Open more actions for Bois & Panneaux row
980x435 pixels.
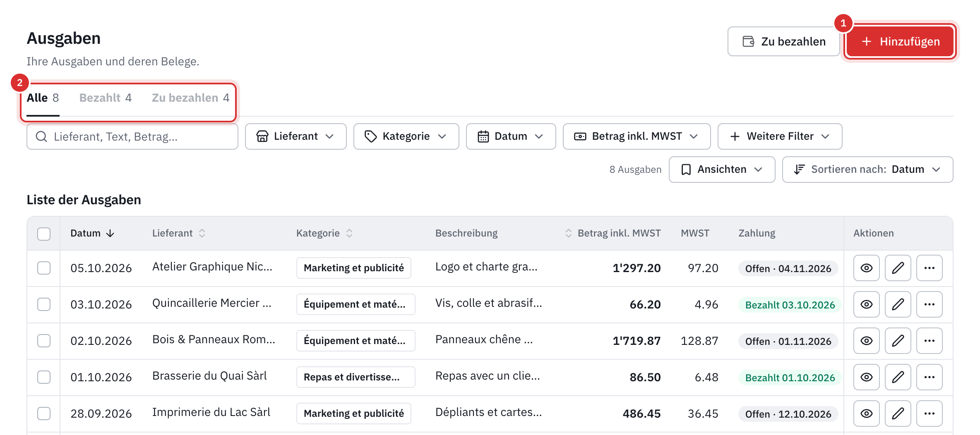pos(929,341)
